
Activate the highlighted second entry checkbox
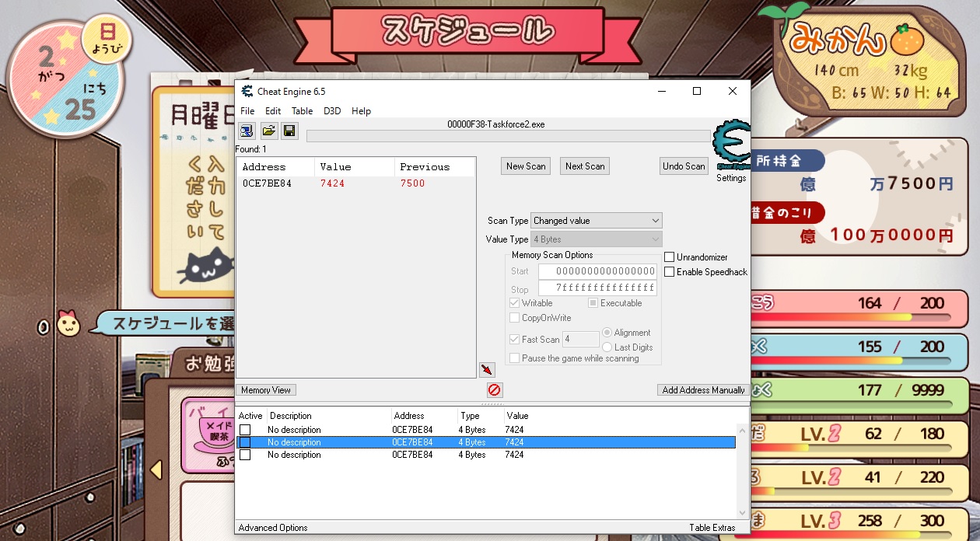(x=245, y=442)
